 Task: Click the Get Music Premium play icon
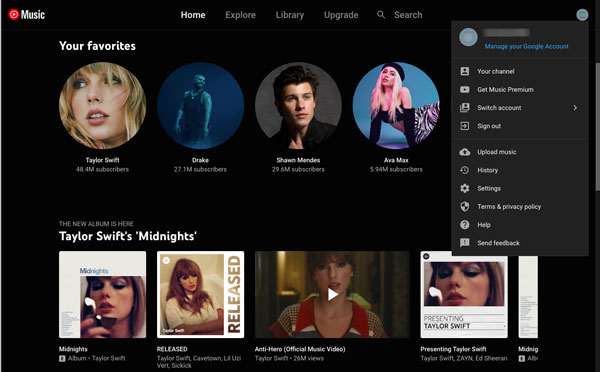pos(465,90)
